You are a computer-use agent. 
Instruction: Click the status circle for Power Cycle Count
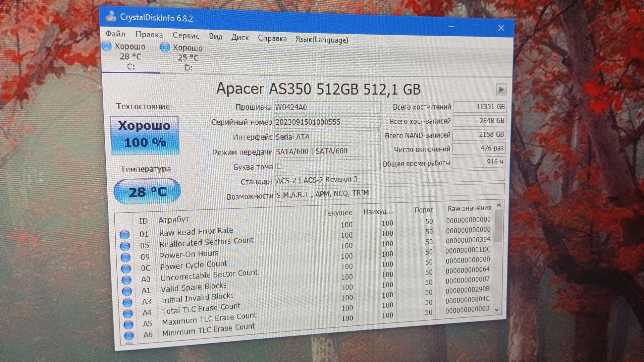pos(126,268)
